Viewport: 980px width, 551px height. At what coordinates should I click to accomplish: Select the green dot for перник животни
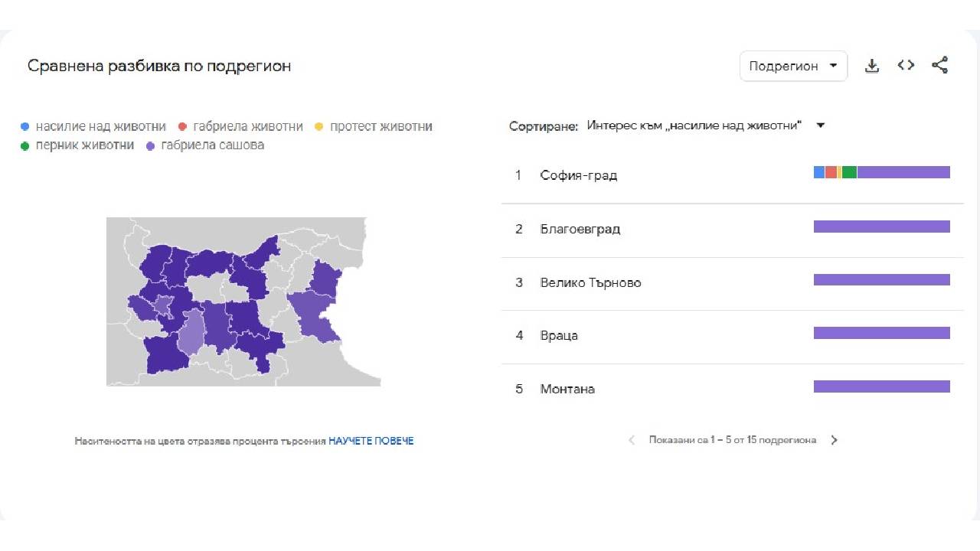[x=24, y=145]
